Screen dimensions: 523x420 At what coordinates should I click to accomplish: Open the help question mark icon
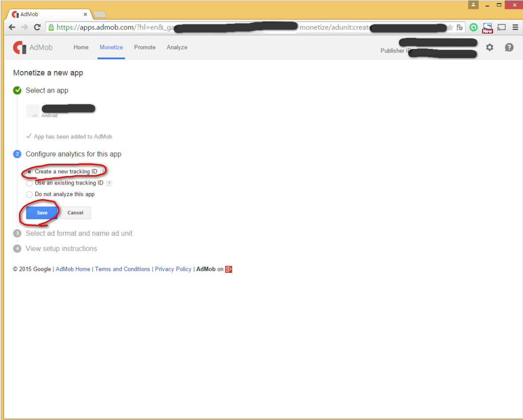[509, 47]
